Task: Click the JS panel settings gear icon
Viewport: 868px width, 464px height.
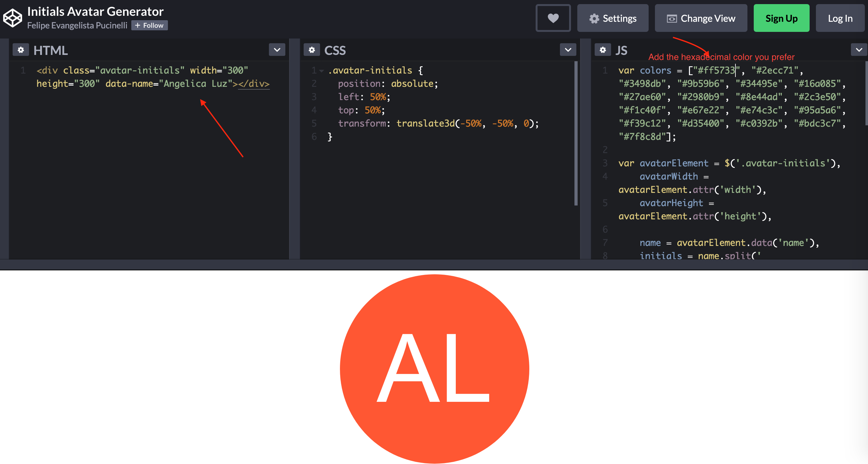Action: click(x=603, y=50)
